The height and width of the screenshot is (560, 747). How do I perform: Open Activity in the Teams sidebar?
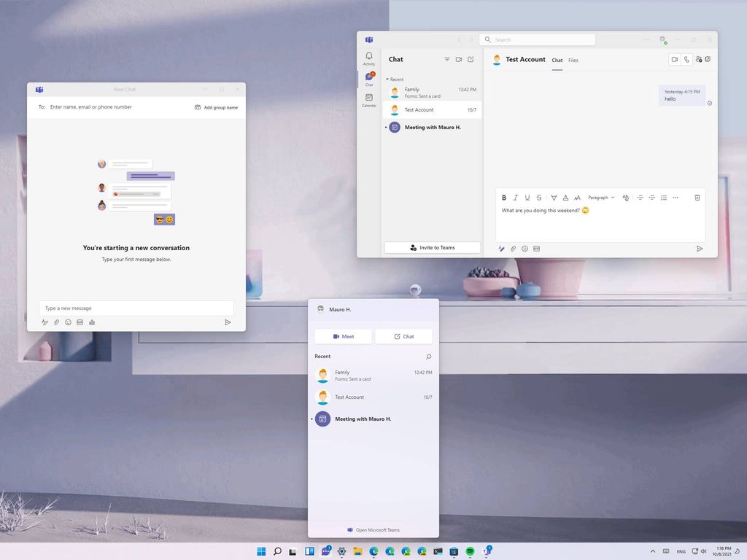pyautogui.click(x=368, y=58)
